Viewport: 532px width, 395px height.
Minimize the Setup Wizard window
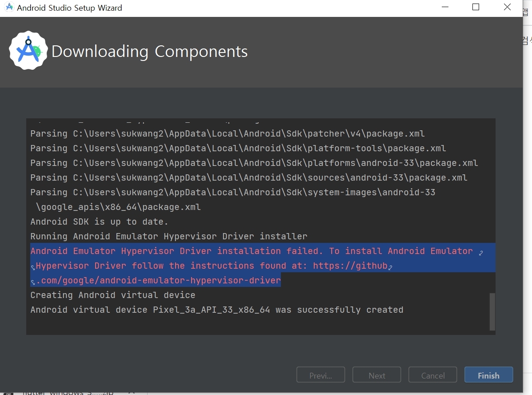445,7
